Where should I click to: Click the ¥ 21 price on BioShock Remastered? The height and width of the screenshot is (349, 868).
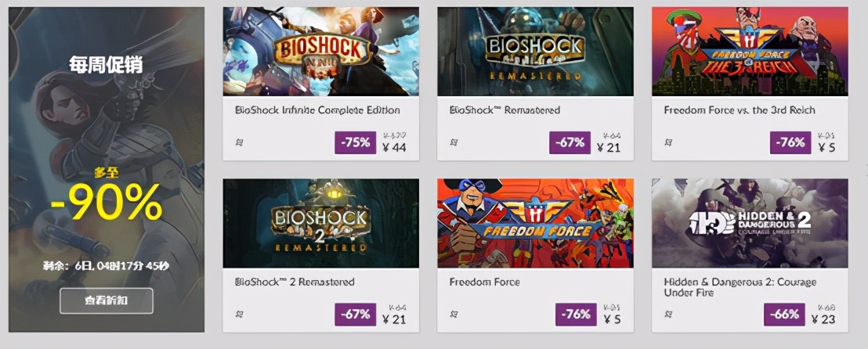click(x=607, y=147)
